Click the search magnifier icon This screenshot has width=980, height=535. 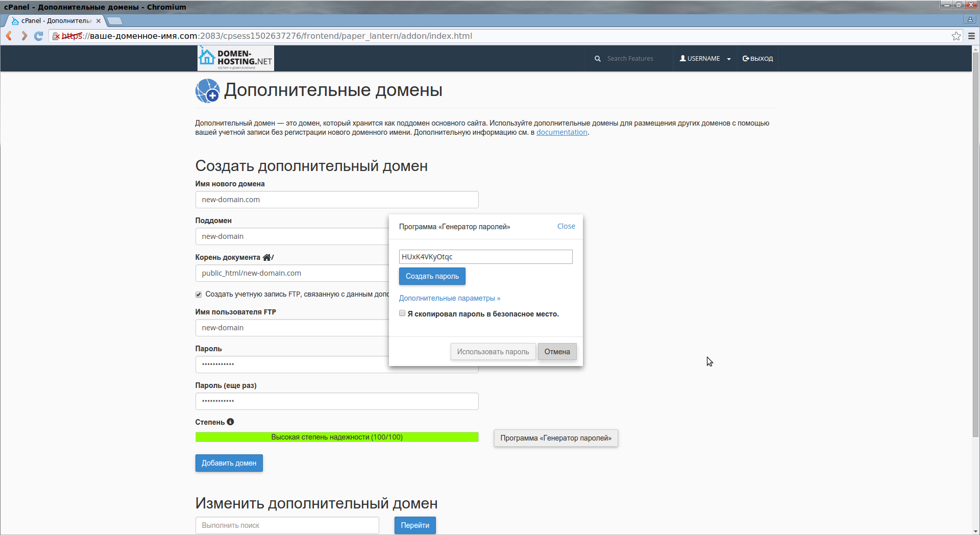tap(597, 59)
